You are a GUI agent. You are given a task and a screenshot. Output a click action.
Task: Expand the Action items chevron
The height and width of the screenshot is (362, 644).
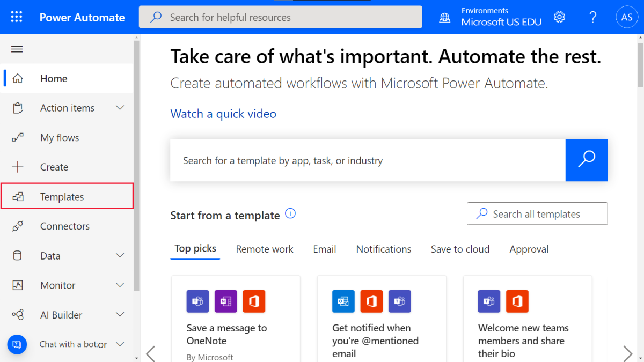tap(120, 108)
